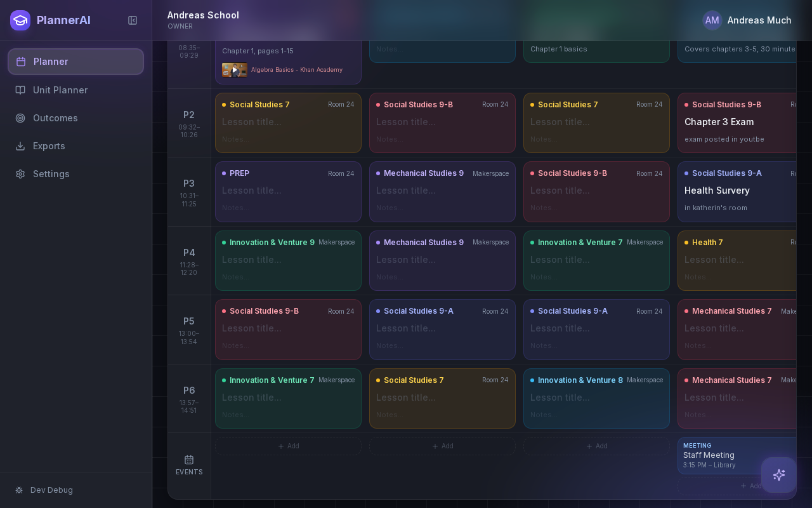The height and width of the screenshot is (508, 812).
Task: Open the Innovation & Venture 8 lesson card
Action: point(596,398)
